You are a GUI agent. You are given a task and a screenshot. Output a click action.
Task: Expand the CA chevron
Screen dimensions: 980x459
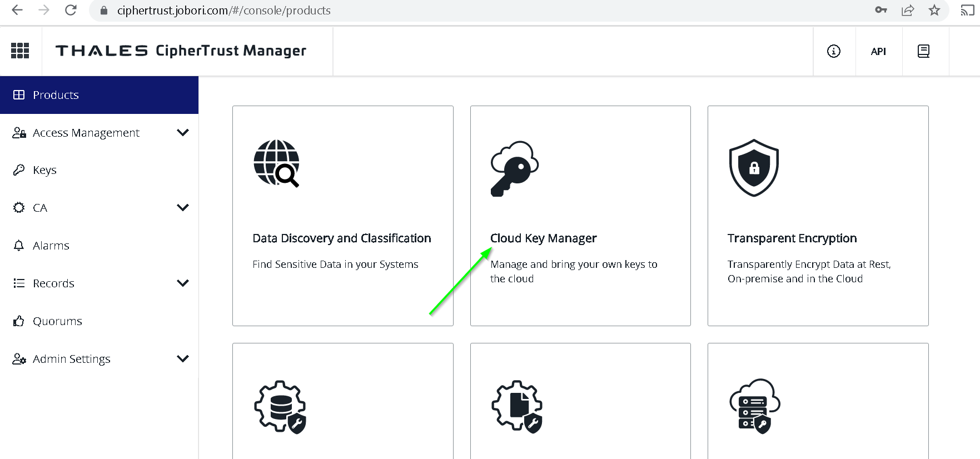[x=182, y=207]
